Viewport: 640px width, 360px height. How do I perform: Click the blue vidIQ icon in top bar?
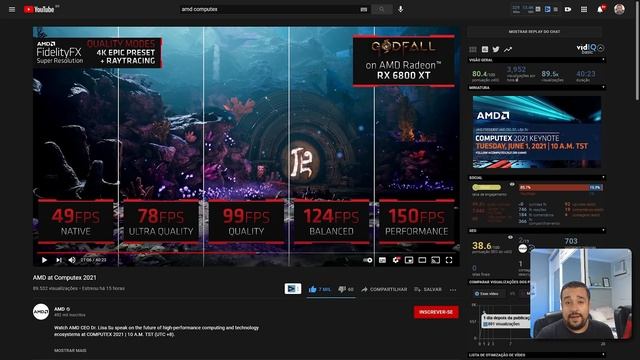[547, 9]
